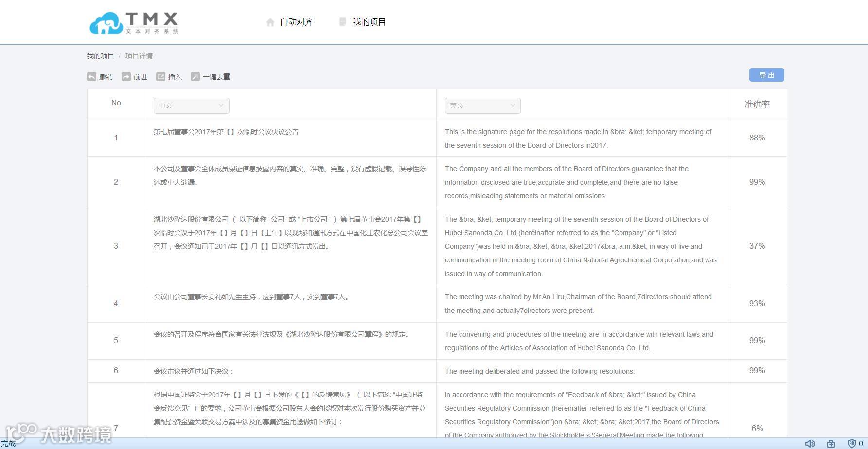Click Chinese text starting 湖北沙隆达股份有限公司（以下简称
The width and height of the screenshot is (868, 449).
point(291,233)
